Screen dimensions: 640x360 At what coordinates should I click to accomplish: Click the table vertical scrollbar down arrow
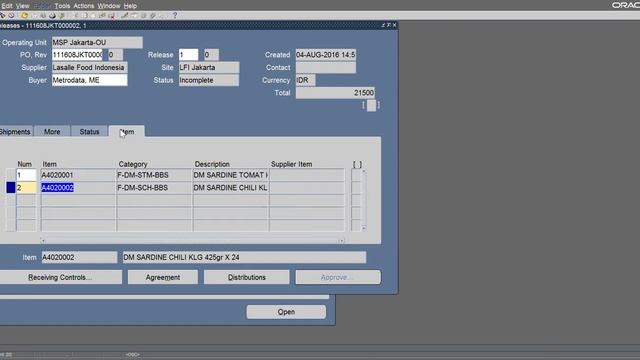click(x=363, y=229)
